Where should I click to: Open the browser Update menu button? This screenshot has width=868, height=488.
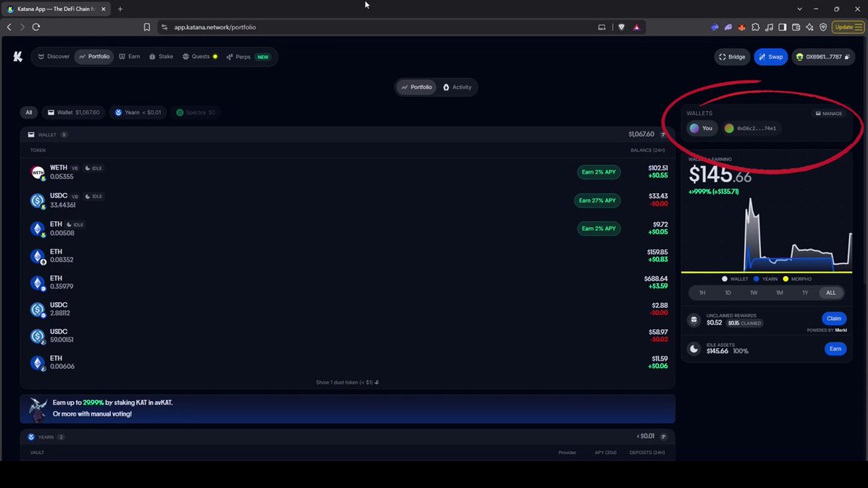point(848,27)
